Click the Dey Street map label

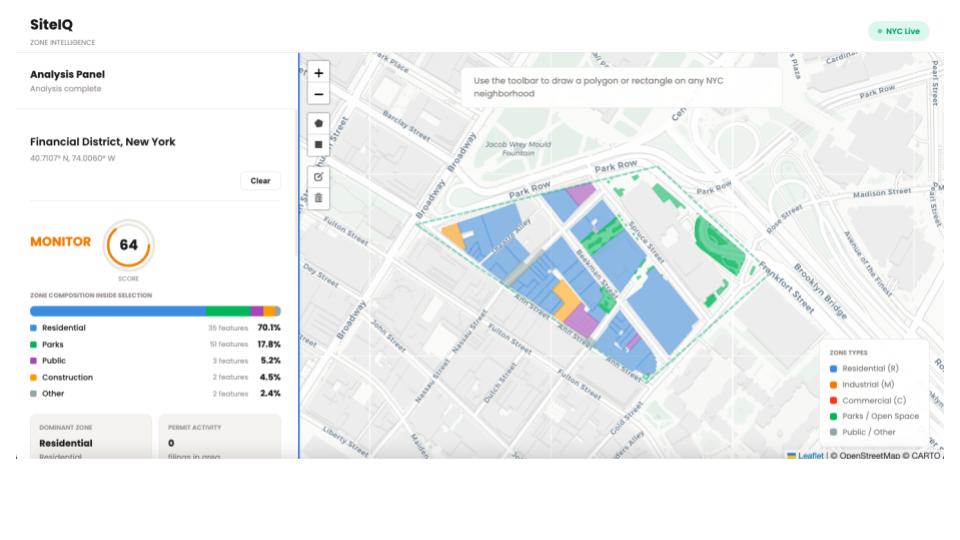pyautogui.click(x=321, y=276)
